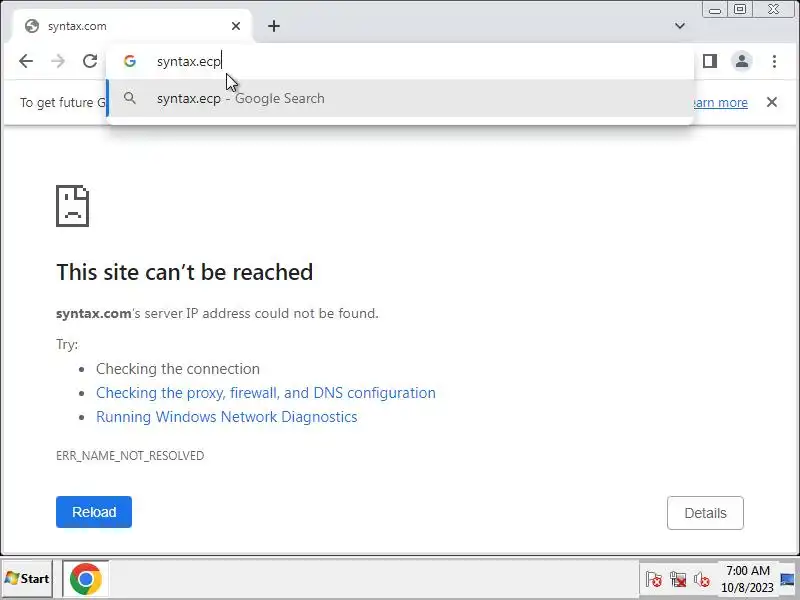Go back using the browser back arrow
The width and height of the screenshot is (800, 600).
pyautogui.click(x=26, y=61)
